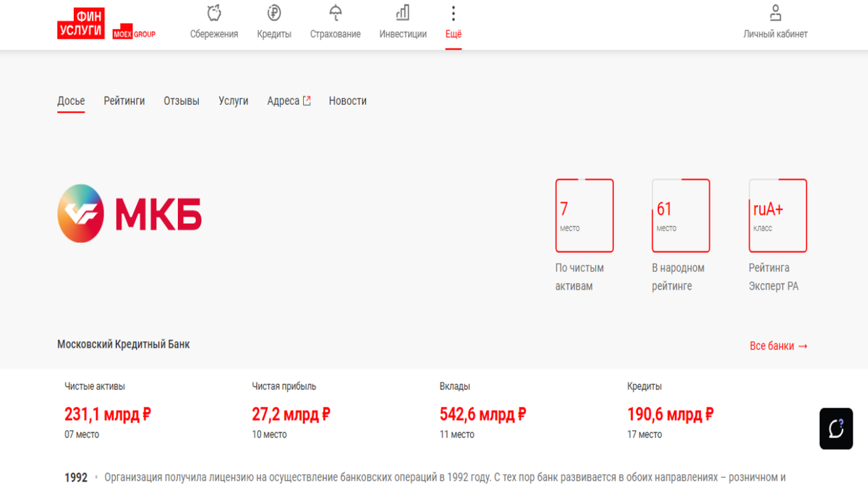Go to Личный кабинет text link

(775, 34)
